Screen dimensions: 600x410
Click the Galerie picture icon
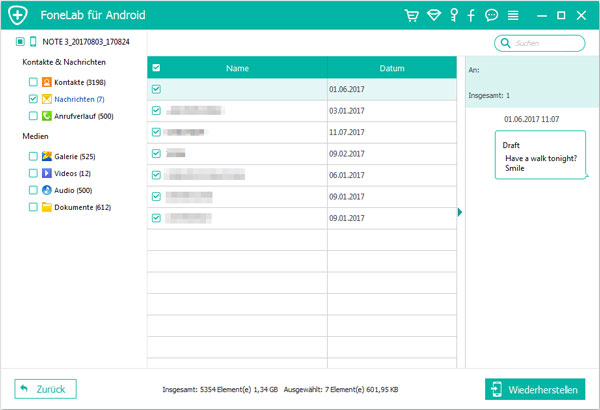(47, 156)
